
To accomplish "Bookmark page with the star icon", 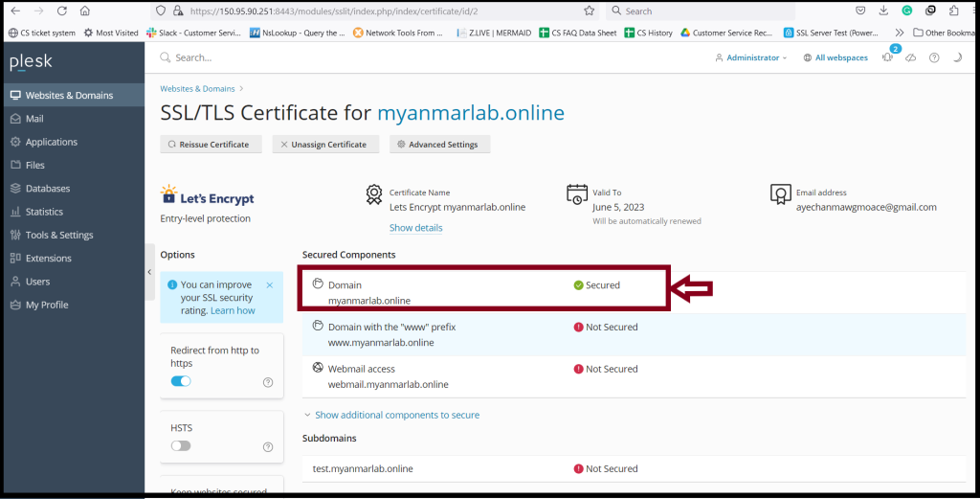I will click(589, 11).
